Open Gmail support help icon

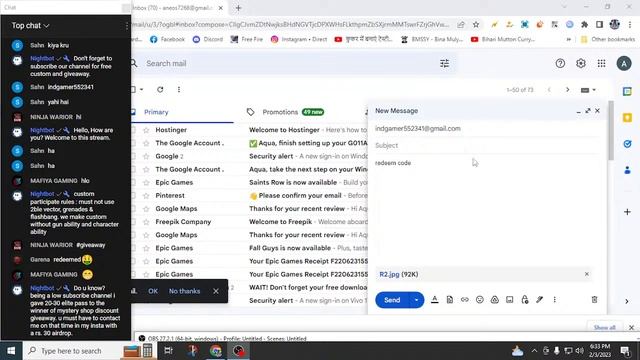click(560, 63)
